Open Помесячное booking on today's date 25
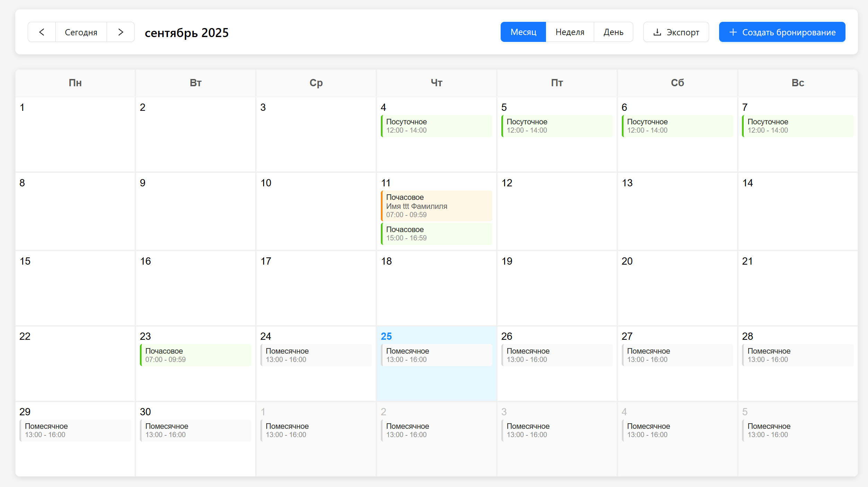Image resolution: width=868 pixels, height=487 pixels. pos(436,355)
